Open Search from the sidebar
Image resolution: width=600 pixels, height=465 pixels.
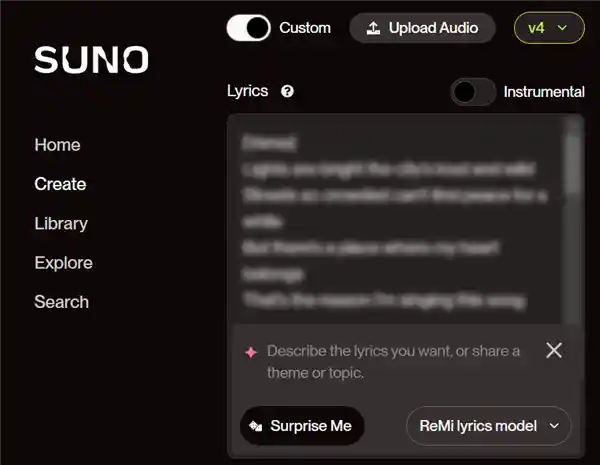62,302
